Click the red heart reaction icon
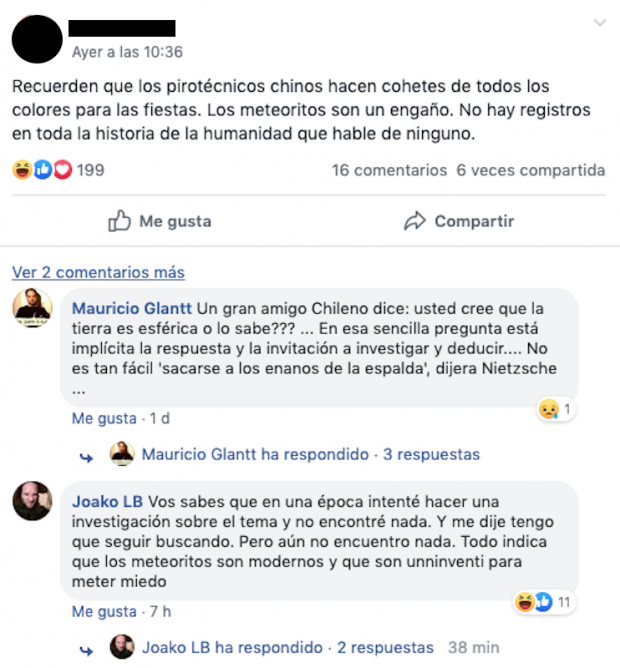 click(63, 170)
